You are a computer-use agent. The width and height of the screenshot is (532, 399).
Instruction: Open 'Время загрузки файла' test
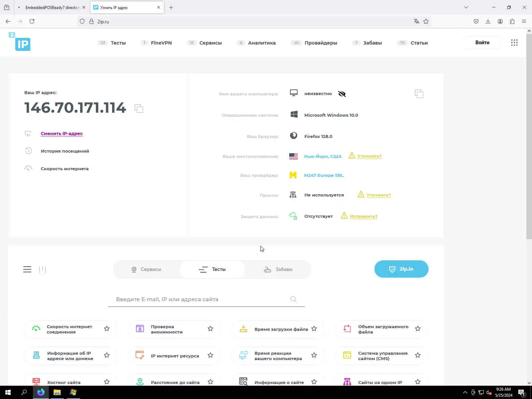[281, 329]
